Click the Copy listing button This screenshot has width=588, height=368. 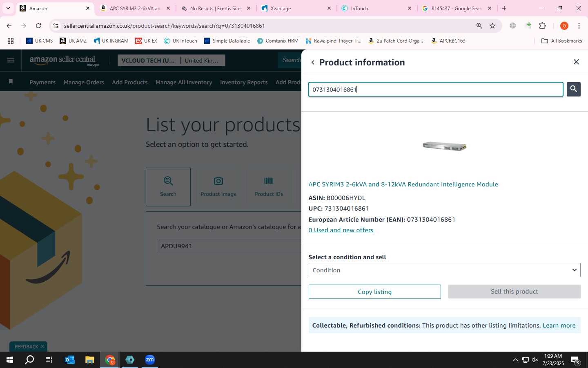point(374,292)
